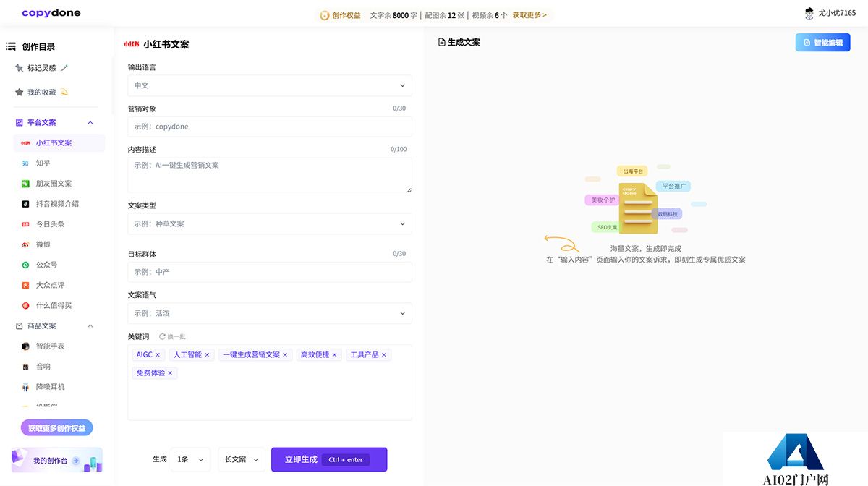
Task: Open the 输出语言 dropdown
Action: pos(270,85)
